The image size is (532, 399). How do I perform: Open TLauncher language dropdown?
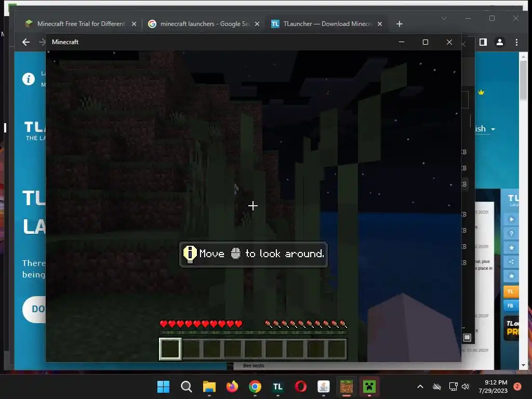(485, 129)
